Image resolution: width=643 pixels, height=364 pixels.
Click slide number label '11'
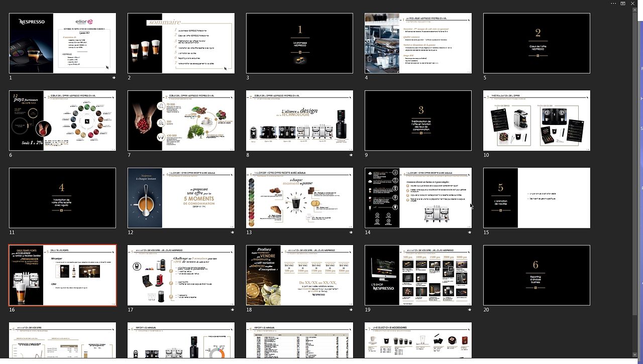coord(12,233)
